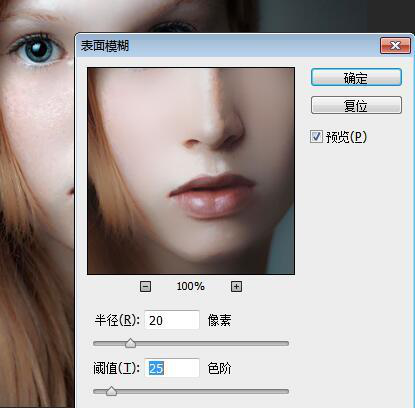Click the 100% zoom level label
Image resolution: width=415 pixels, height=408 pixels.
click(x=191, y=286)
